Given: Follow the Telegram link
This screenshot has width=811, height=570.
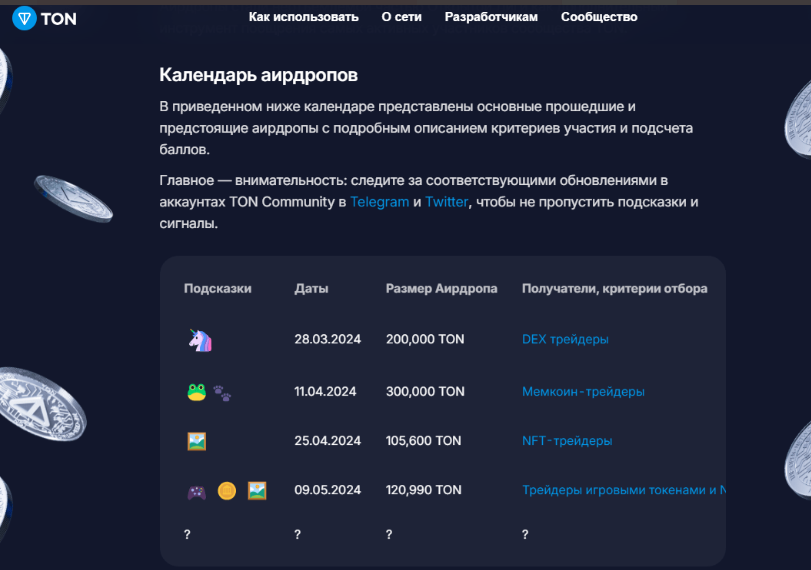Looking at the screenshot, I should click(380, 202).
